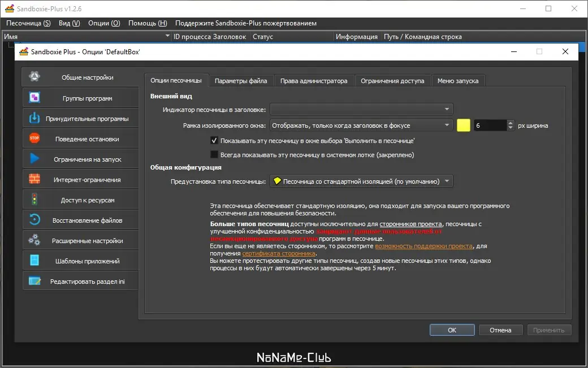Click the ID процесса column header
This screenshot has height=368, width=588.
[x=192, y=36]
